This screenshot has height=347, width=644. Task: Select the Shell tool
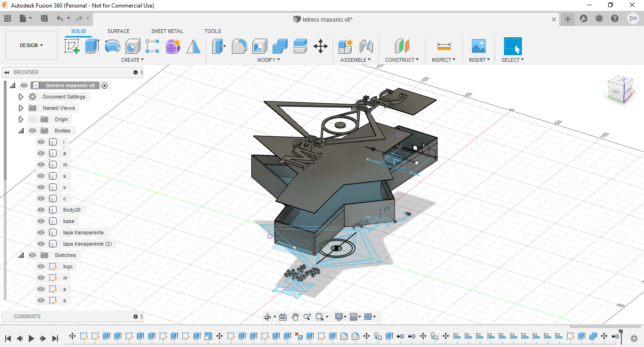click(x=259, y=46)
